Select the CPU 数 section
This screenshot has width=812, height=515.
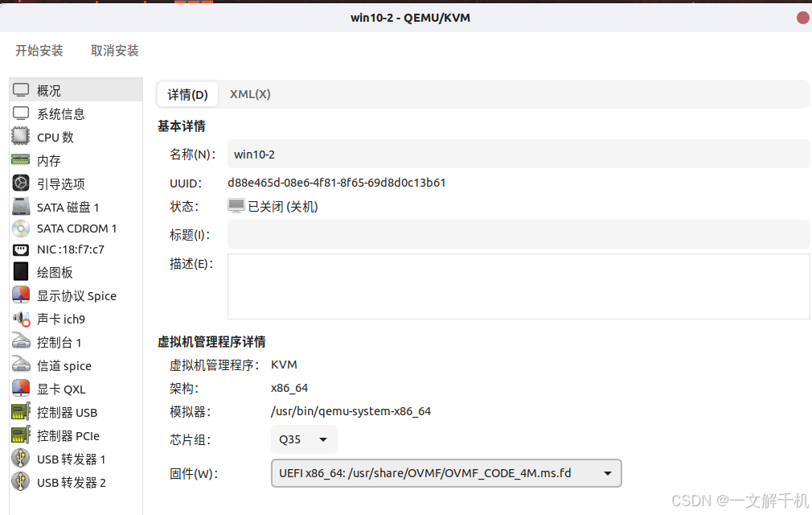click(51, 137)
